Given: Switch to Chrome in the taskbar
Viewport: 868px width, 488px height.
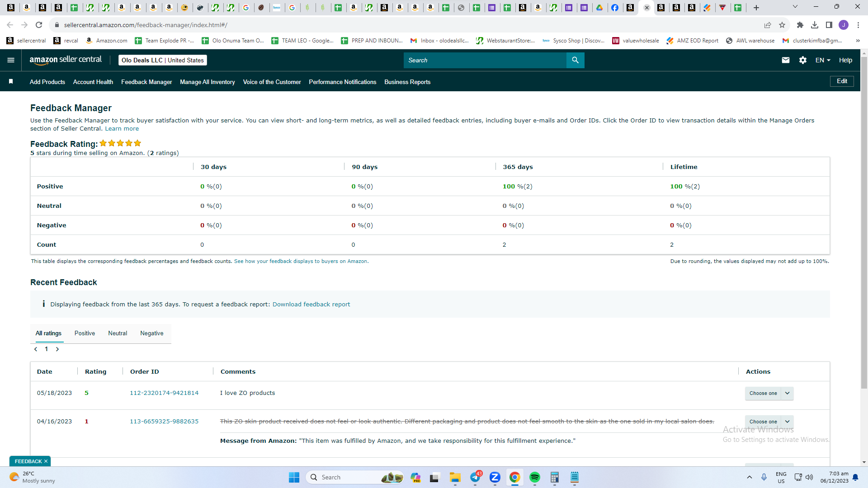Looking at the screenshot, I should coord(514,477).
